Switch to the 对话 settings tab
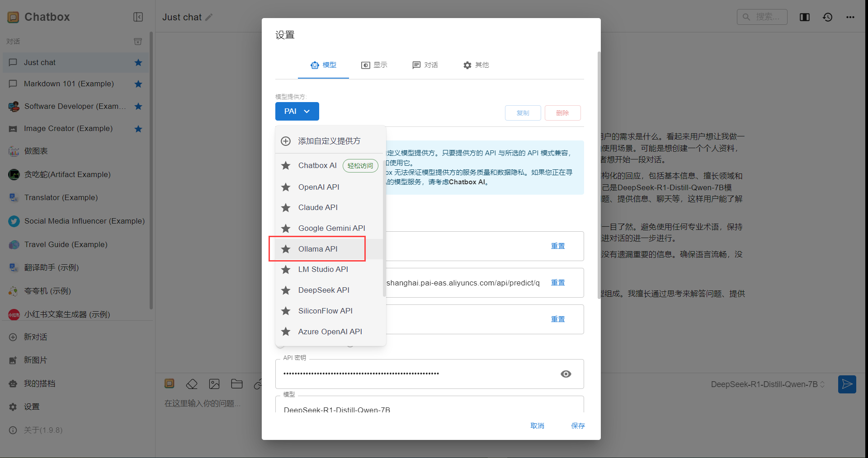868x458 pixels. [x=425, y=65]
